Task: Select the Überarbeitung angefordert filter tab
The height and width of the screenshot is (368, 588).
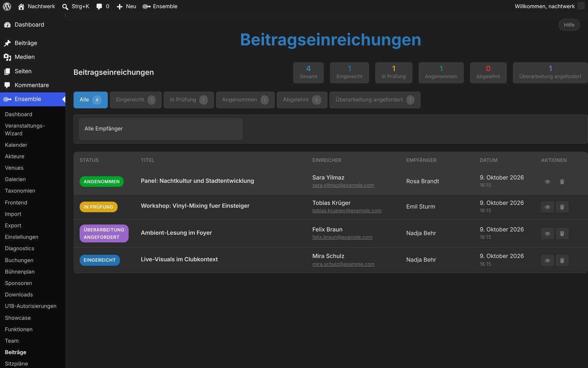Action: (x=375, y=100)
